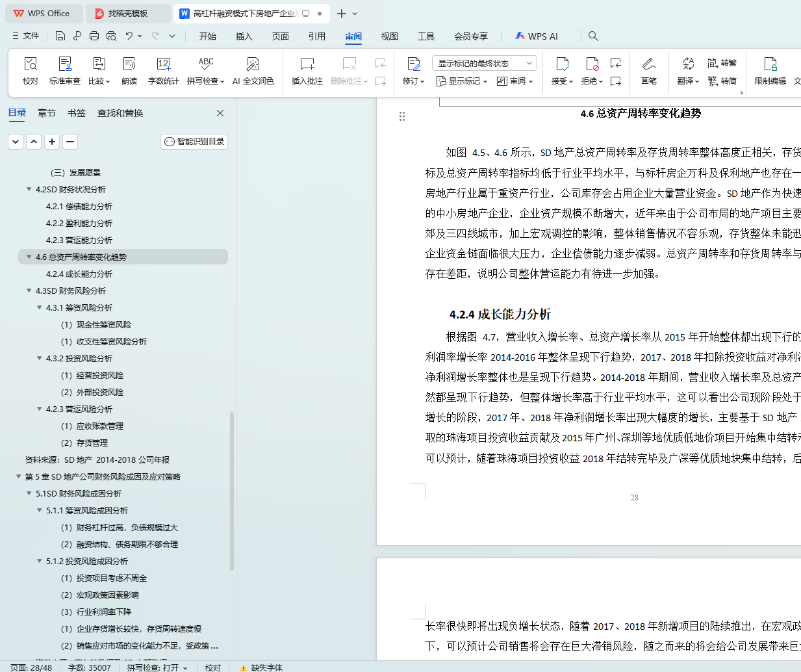The width and height of the screenshot is (801, 672).
Task: Switch to the 开始 ribbon tab
Action: tap(208, 36)
